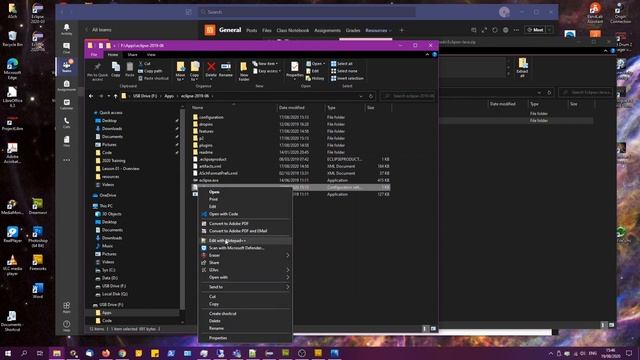640x360 pixels.
Task: Click Select all in the ribbon
Action: click(341, 64)
